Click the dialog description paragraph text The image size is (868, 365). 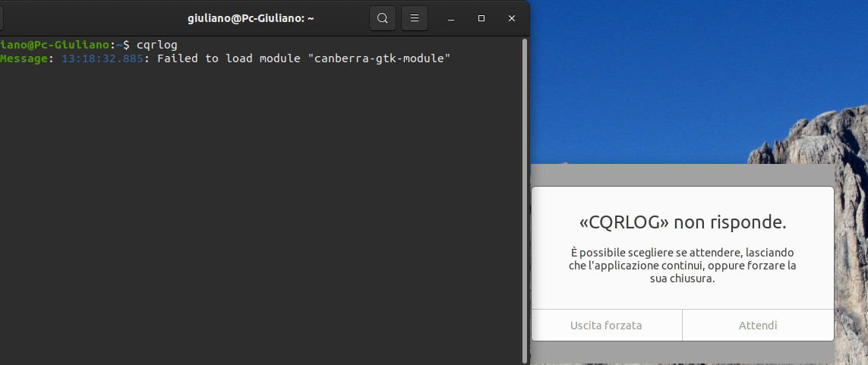pos(683,266)
